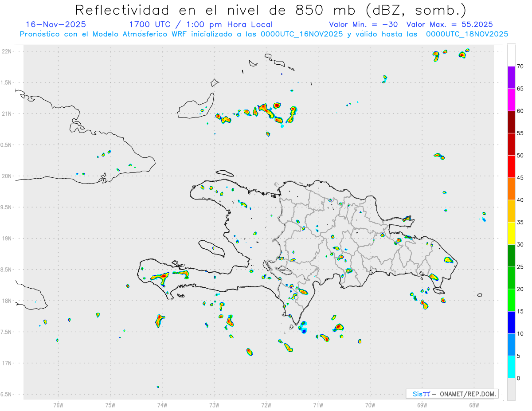Select the orange 40–45 dBZ color band

pyautogui.click(x=511, y=189)
